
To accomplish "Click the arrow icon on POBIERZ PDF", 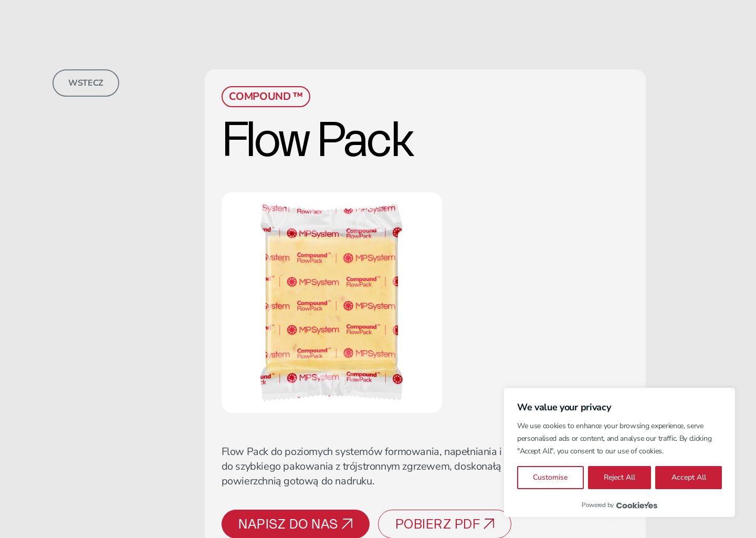I will (489, 523).
